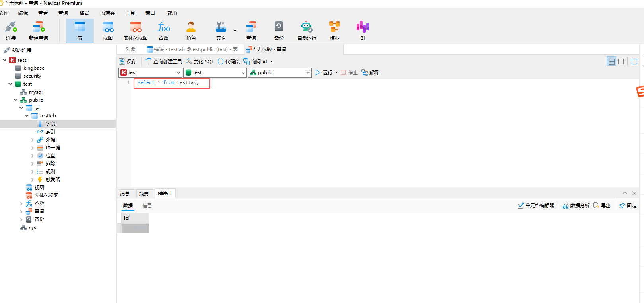The image size is (644, 303).
Task: Click into the SQL editor statement
Action: (x=169, y=82)
